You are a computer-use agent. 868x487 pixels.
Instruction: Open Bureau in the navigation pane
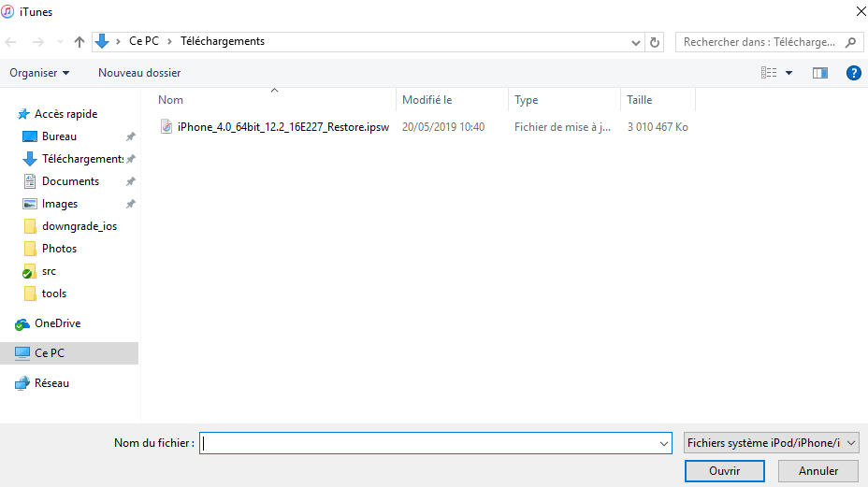[x=59, y=136]
